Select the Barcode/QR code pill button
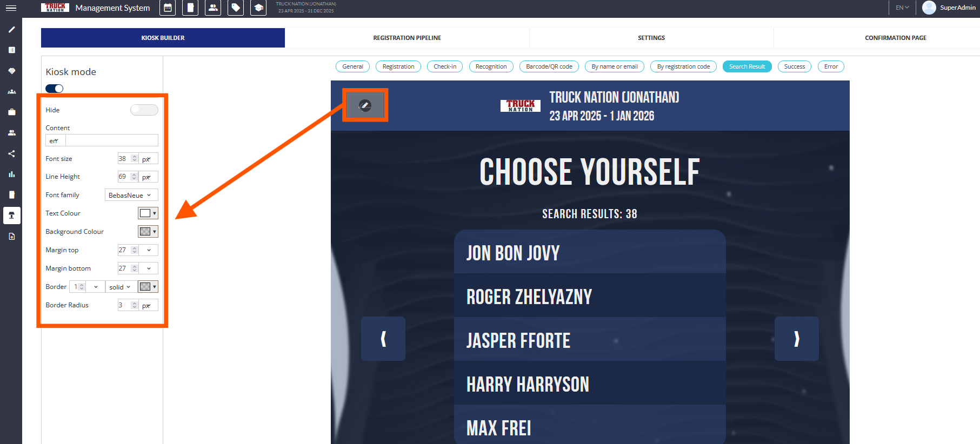Image resolution: width=980 pixels, height=444 pixels. tap(549, 66)
